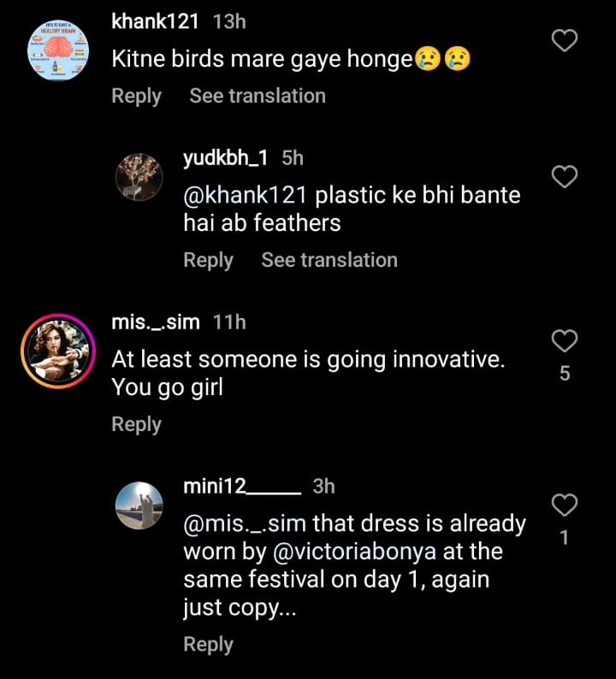
Task: See translation of khank121's comment
Action: tap(258, 96)
